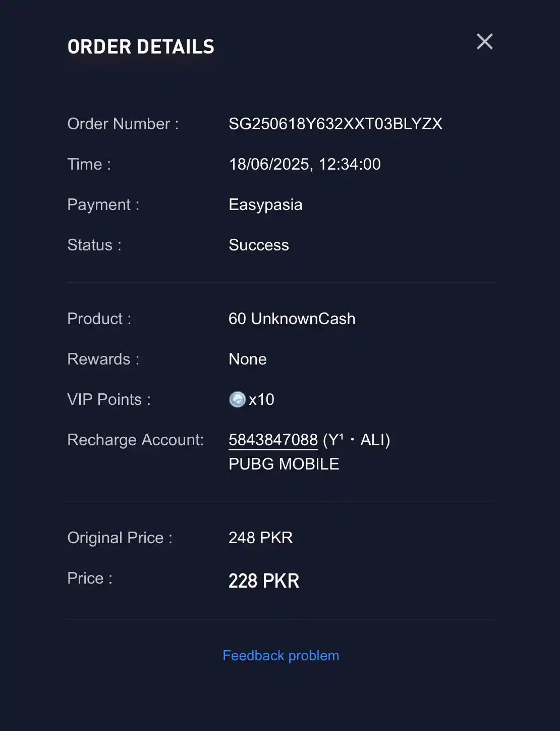Close the Order Details dialog
Image resolution: width=560 pixels, height=731 pixels.
coord(484,41)
